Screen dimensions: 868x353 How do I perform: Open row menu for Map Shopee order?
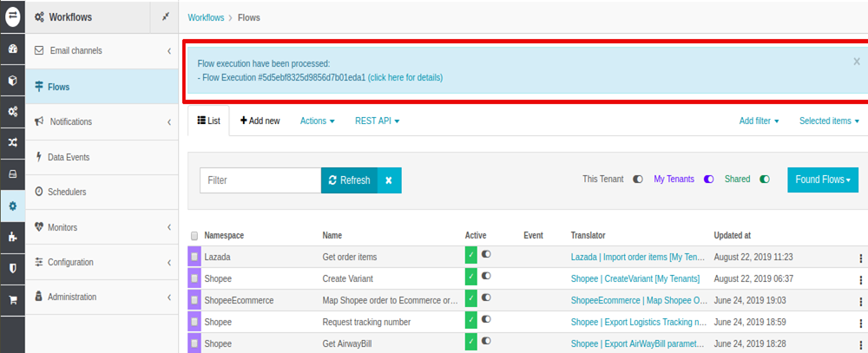point(860,302)
